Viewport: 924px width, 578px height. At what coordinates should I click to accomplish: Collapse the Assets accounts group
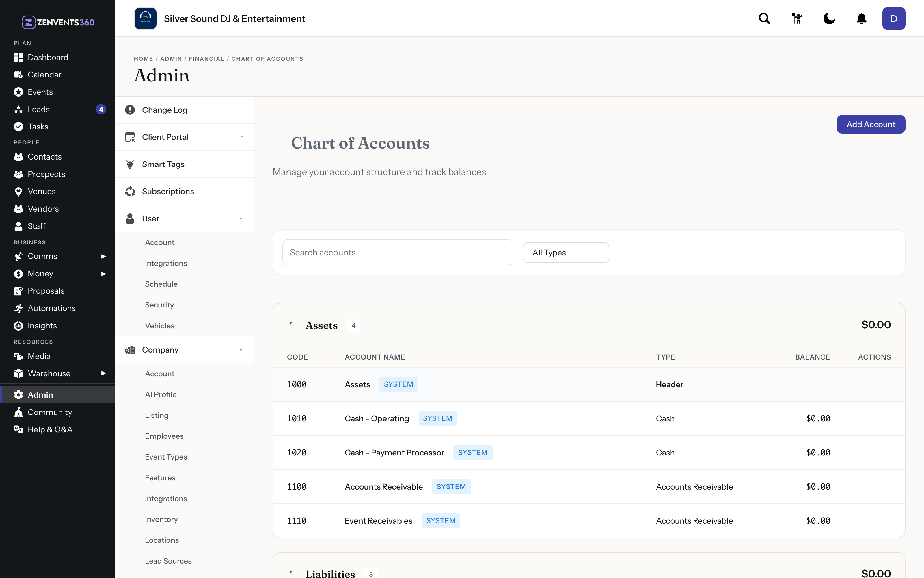point(290,323)
